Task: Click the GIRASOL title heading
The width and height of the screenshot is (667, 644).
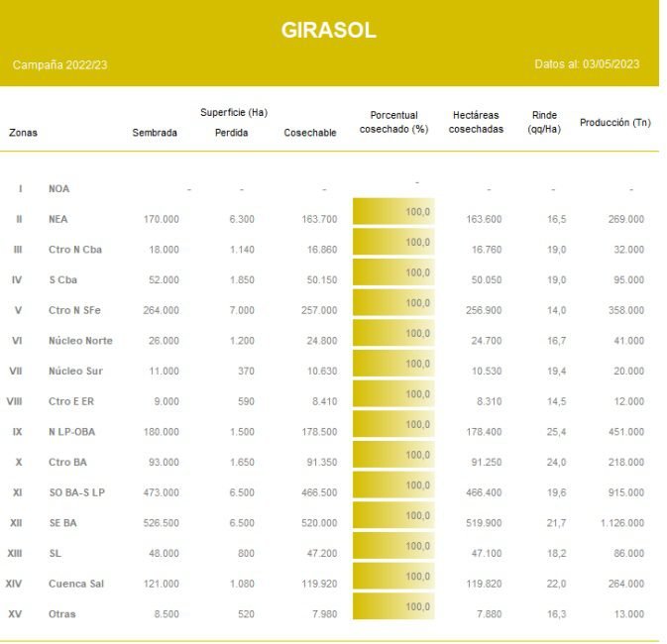Action: coord(328,31)
